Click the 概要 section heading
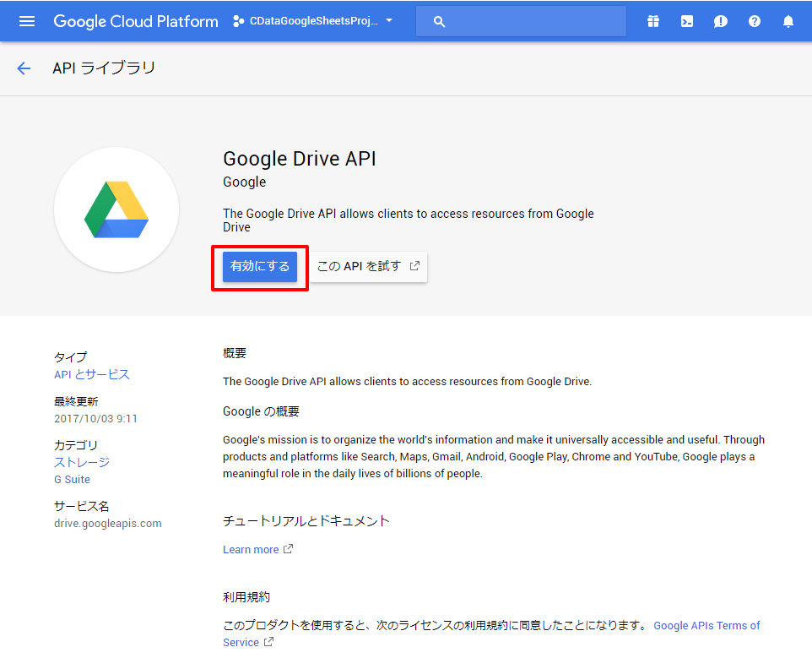Image resolution: width=812 pixels, height=669 pixels. (x=235, y=353)
